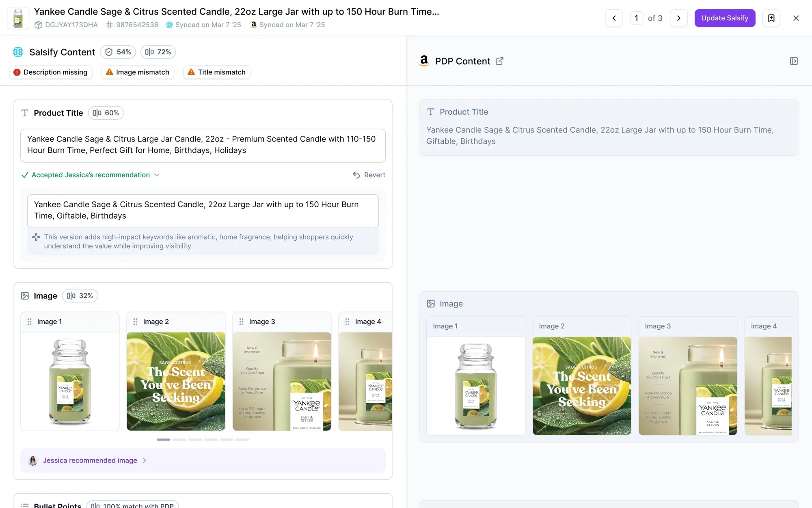Click the Salsify Content logo icon

[18, 52]
